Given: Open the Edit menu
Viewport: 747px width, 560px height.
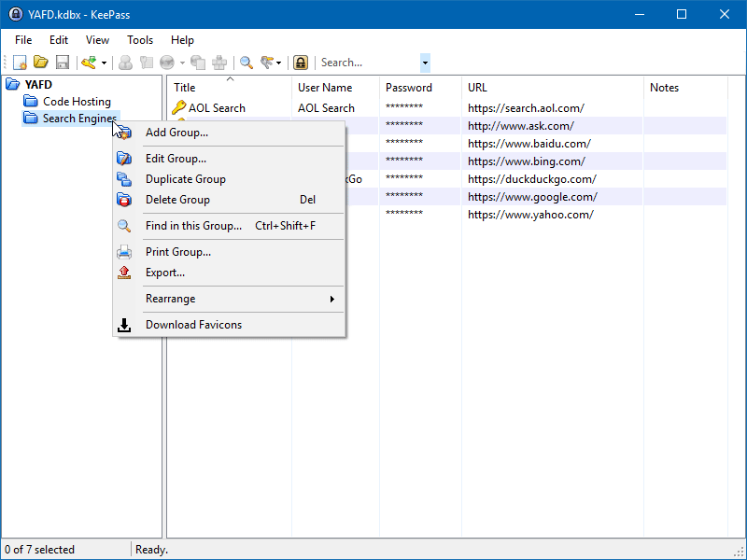Looking at the screenshot, I should point(59,40).
